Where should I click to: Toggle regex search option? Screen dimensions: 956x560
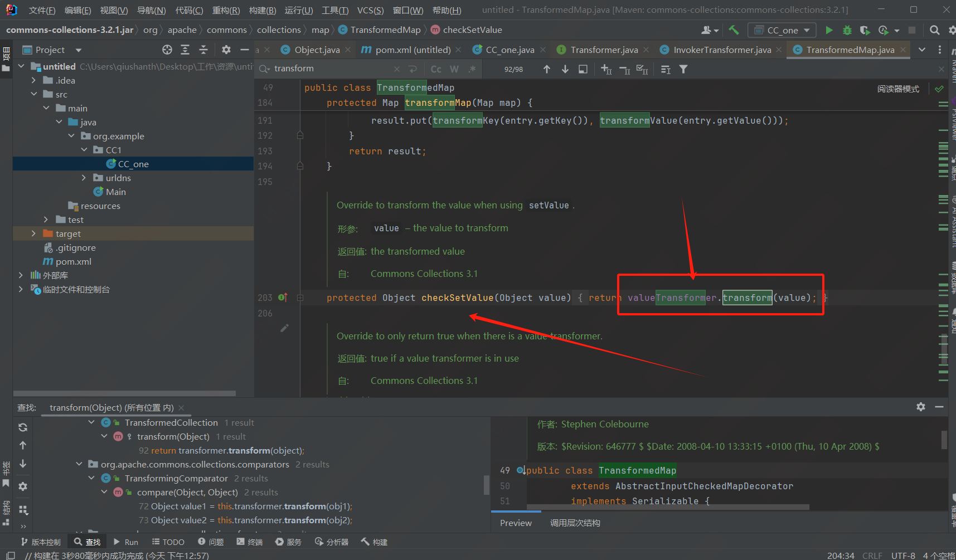point(472,69)
